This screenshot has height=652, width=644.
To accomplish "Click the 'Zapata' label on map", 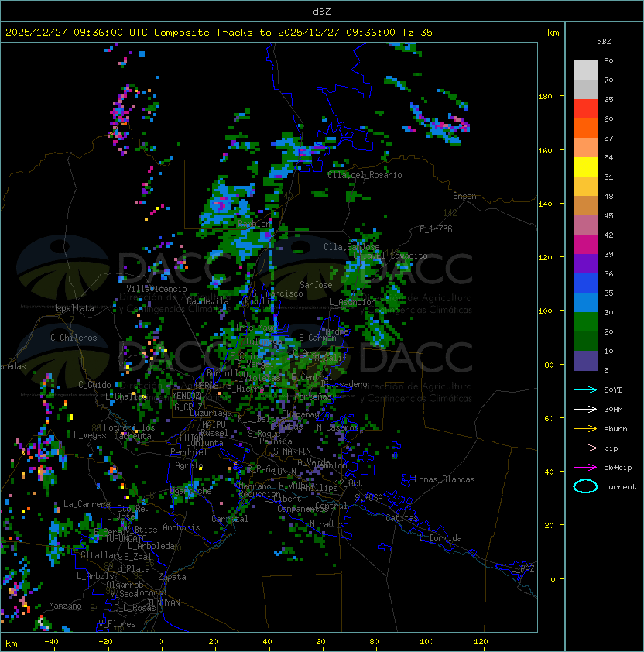I will (172, 577).
